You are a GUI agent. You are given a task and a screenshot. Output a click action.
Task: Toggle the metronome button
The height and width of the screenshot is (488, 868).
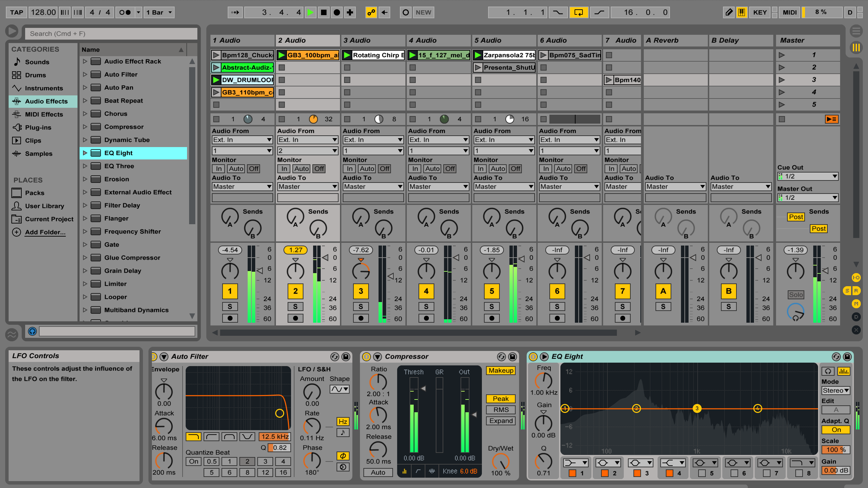[x=125, y=12]
